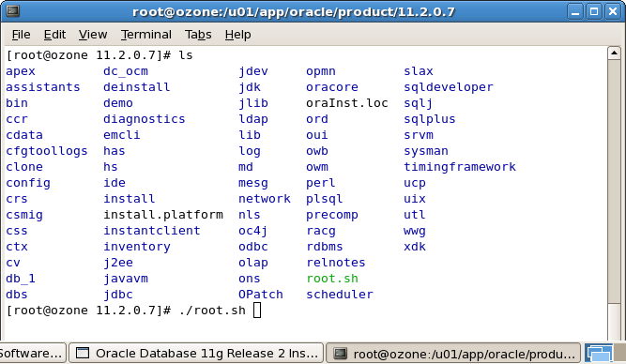Click the j2ee directory name
This screenshot has height=364, width=626.
tap(118, 263)
